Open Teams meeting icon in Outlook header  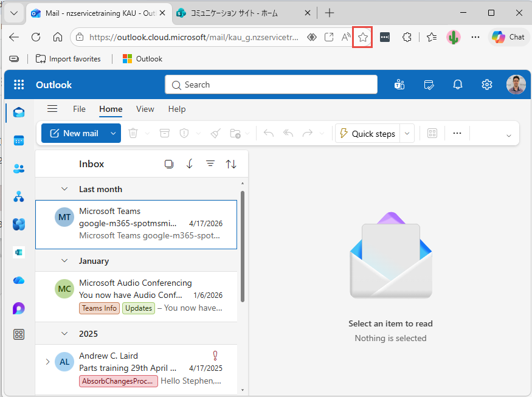399,85
